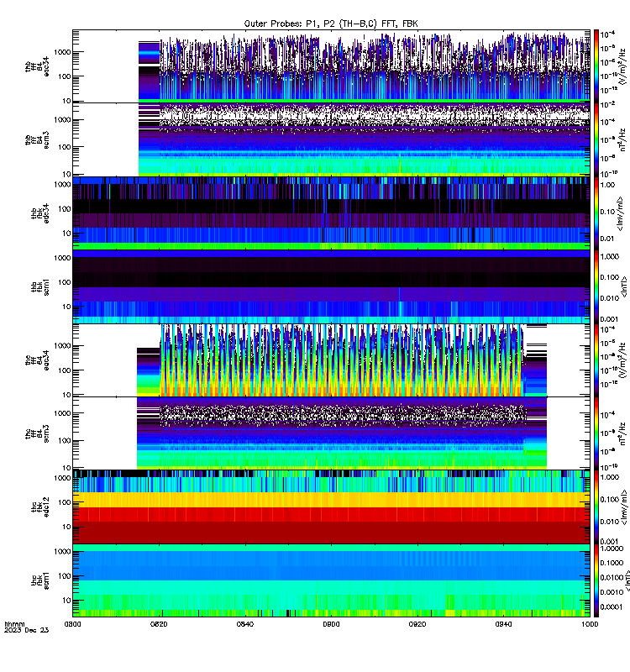Click the color bar of thc fbk edc12 panel
The width and height of the screenshot is (630, 672).
596,507
